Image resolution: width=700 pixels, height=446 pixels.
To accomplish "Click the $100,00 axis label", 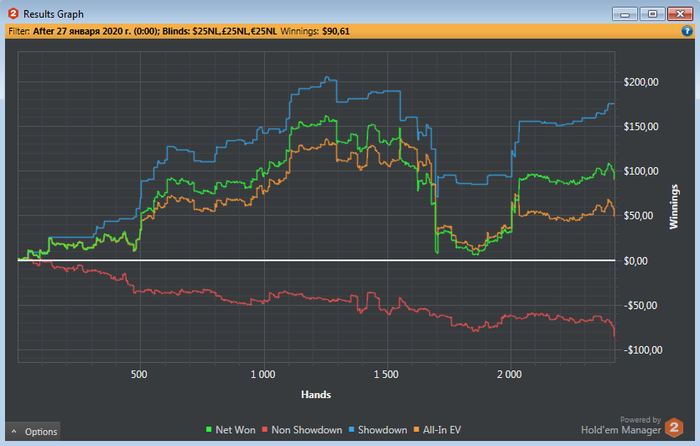I will (x=641, y=171).
